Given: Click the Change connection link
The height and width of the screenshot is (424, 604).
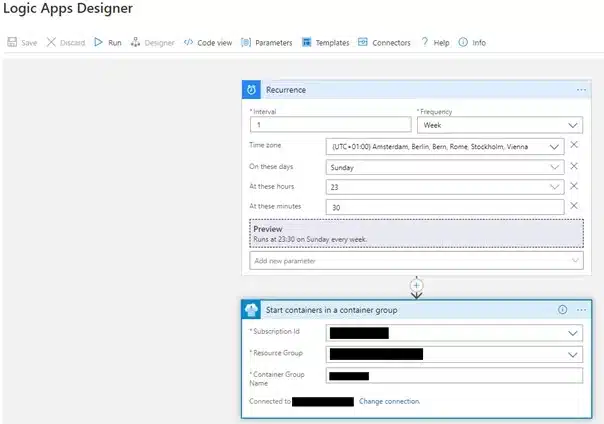Looking at the screenshot, I should coord(389,401).
